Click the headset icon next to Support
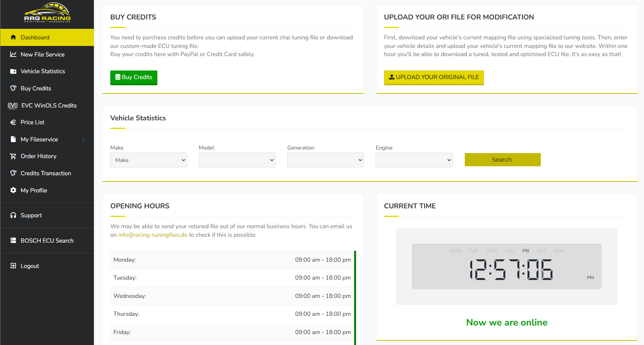The image size is (644, 345). point(13,215)
